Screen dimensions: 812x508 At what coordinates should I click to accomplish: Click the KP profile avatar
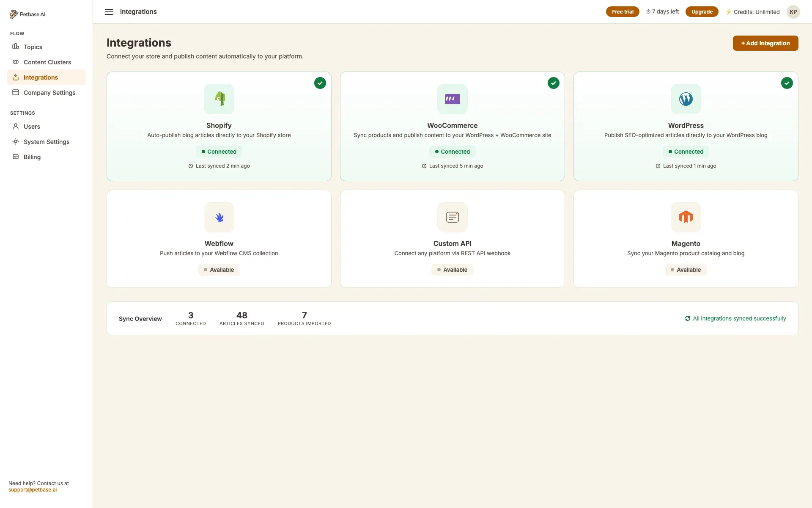[x=793, y=11]
